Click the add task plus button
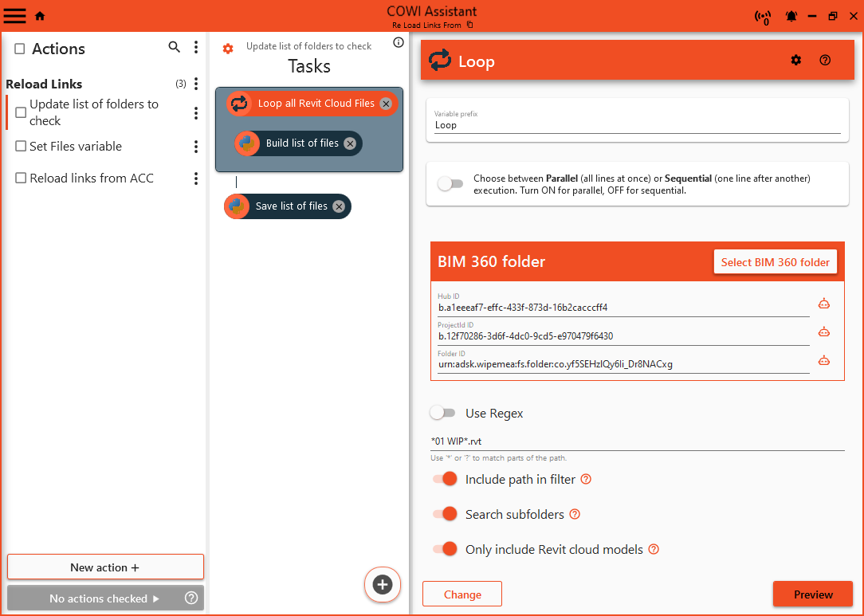Screen dimensions: 864x616 (383, 585)
